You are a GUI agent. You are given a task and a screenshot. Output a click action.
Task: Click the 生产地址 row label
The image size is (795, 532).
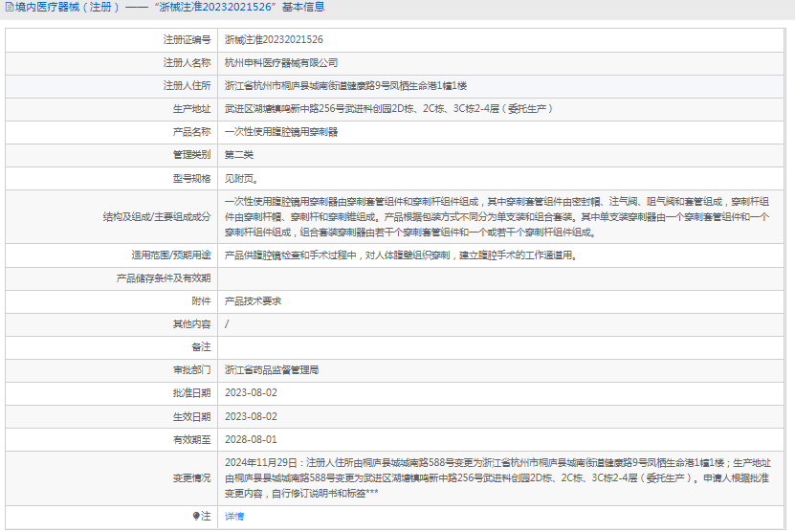[191, 108]
